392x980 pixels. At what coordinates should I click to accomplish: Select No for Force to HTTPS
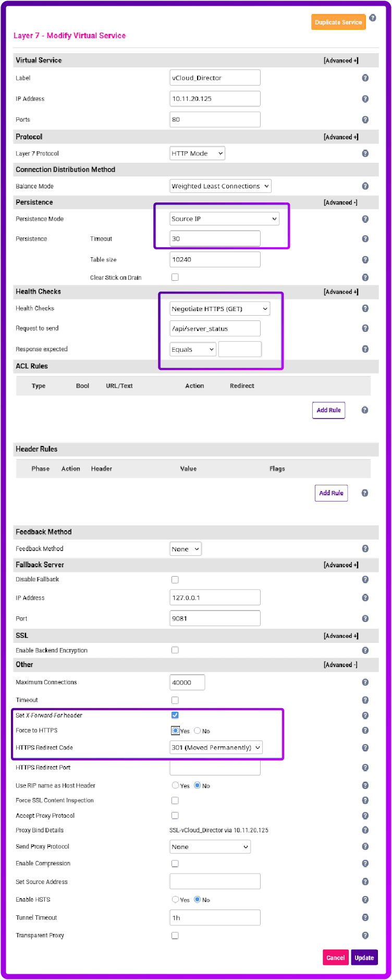point(198,731)
